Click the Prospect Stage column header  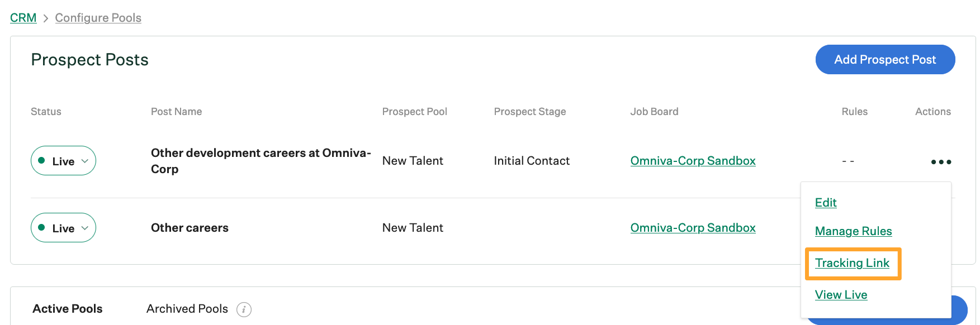[x=529, y=111]
